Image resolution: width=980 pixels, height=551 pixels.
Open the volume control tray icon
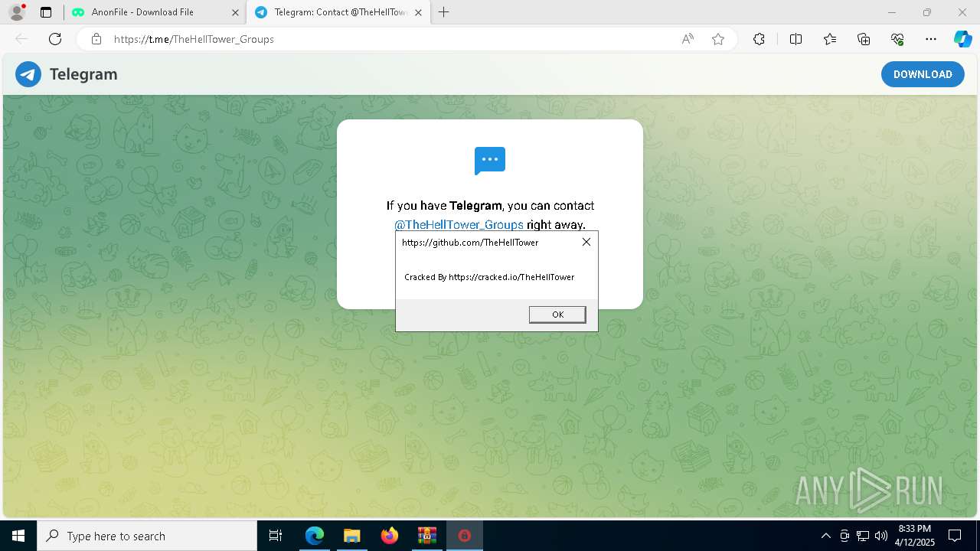(x=881, y=536)
